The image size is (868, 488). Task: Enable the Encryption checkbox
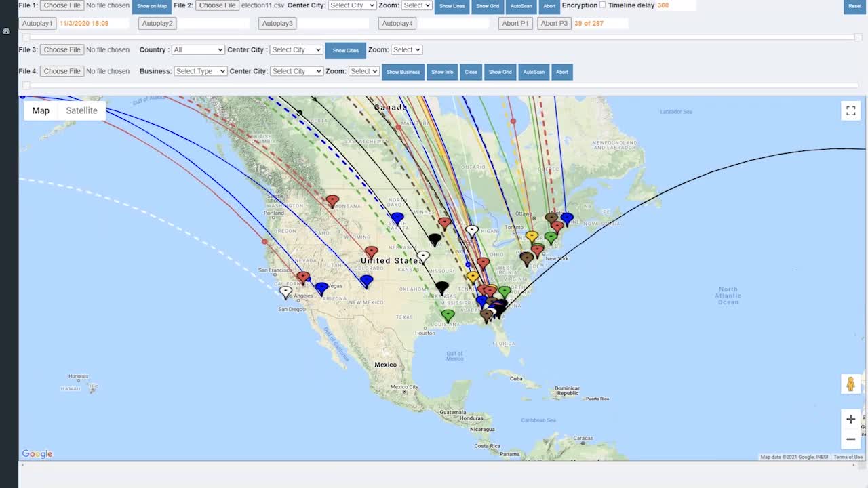coord(602,5)
